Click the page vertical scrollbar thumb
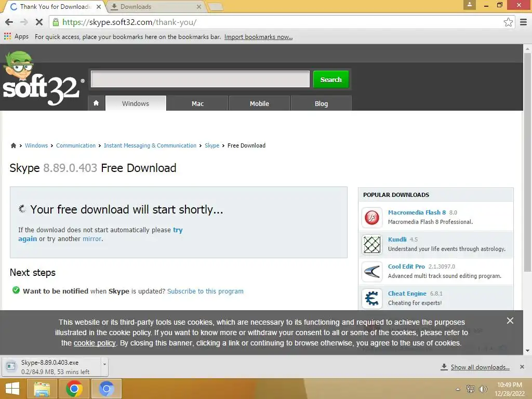The image size is (532, 399). coord(527,163)
